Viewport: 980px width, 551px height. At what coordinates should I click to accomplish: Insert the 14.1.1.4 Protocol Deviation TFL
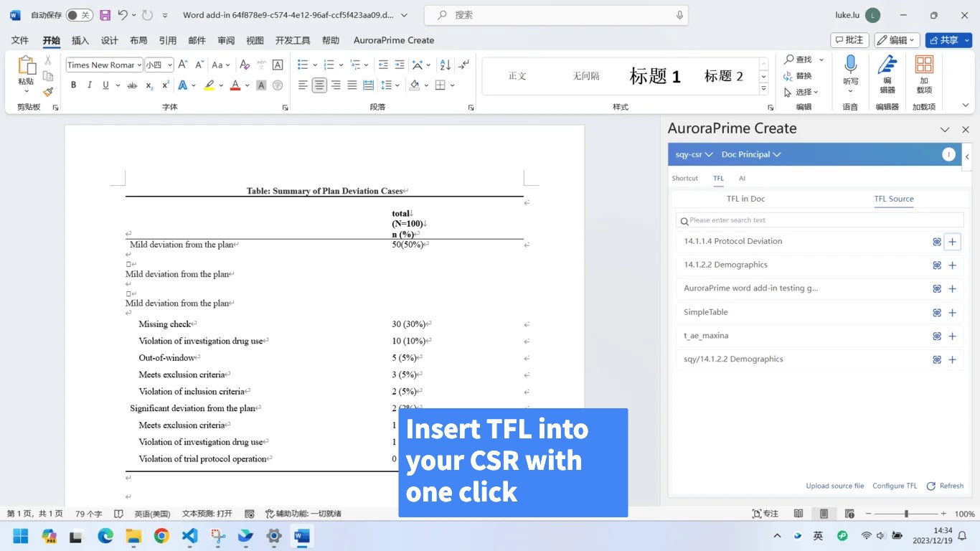(x=952, y=242)
